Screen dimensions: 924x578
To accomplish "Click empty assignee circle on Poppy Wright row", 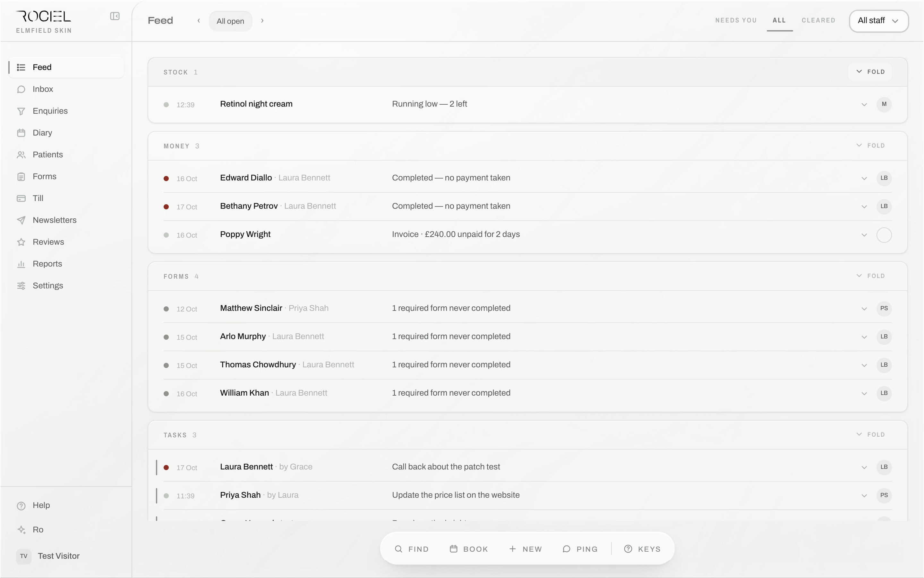I will click(884, 235).
